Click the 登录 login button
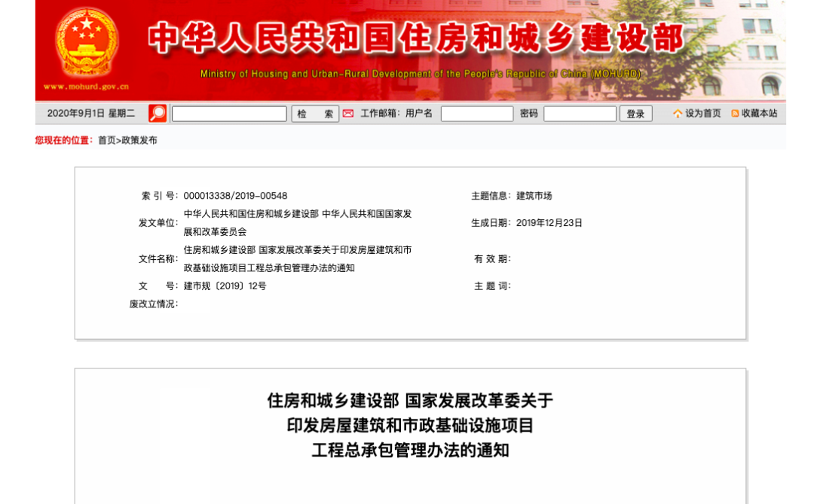Viewport: 814px width, 504px height. click(x=635, y=113)
